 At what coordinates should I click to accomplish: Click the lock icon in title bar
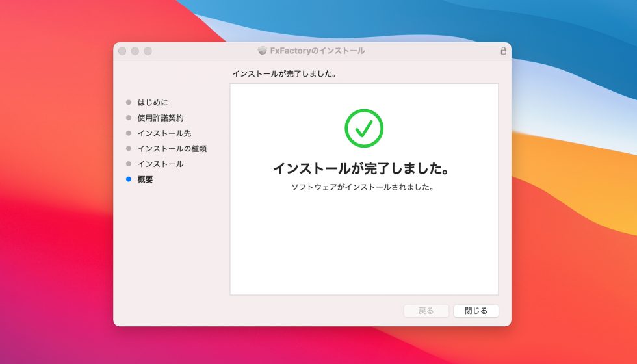(503, 51)
